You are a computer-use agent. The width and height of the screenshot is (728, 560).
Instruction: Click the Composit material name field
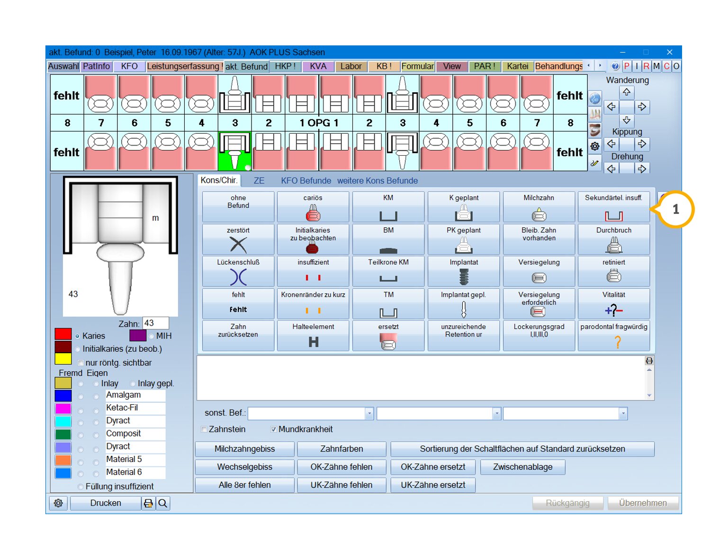pos(135,434)
